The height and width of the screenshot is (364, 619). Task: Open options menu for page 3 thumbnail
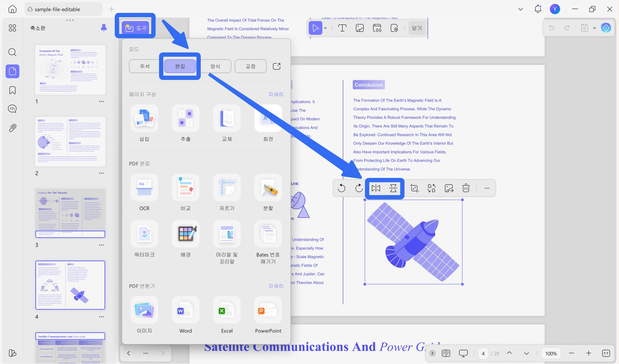pos(102,245)
